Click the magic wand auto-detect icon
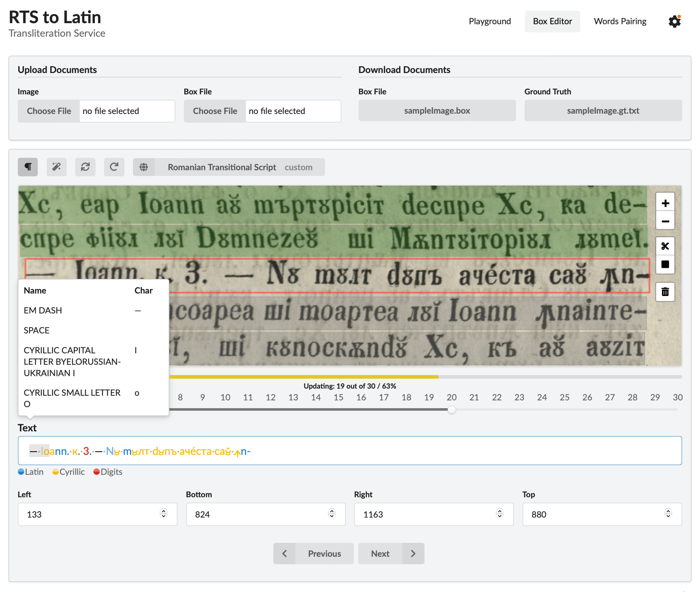 tap(57, 167)
